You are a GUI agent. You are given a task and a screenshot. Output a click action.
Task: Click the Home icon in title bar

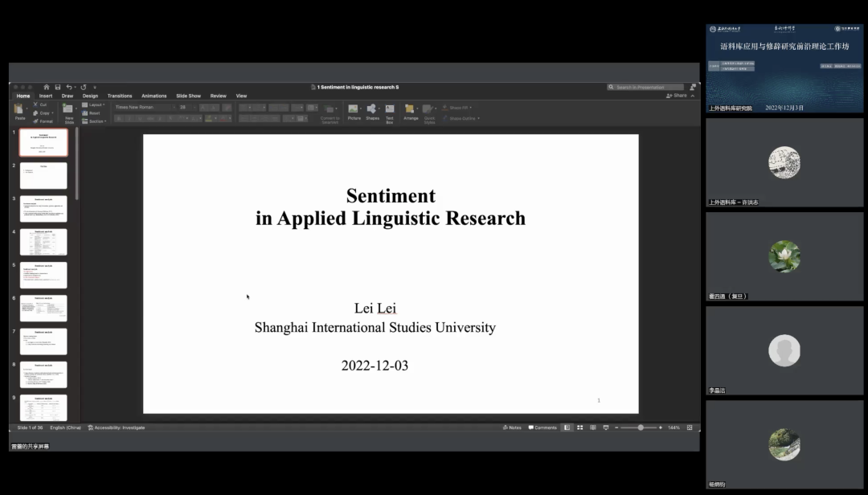(47, 87)
